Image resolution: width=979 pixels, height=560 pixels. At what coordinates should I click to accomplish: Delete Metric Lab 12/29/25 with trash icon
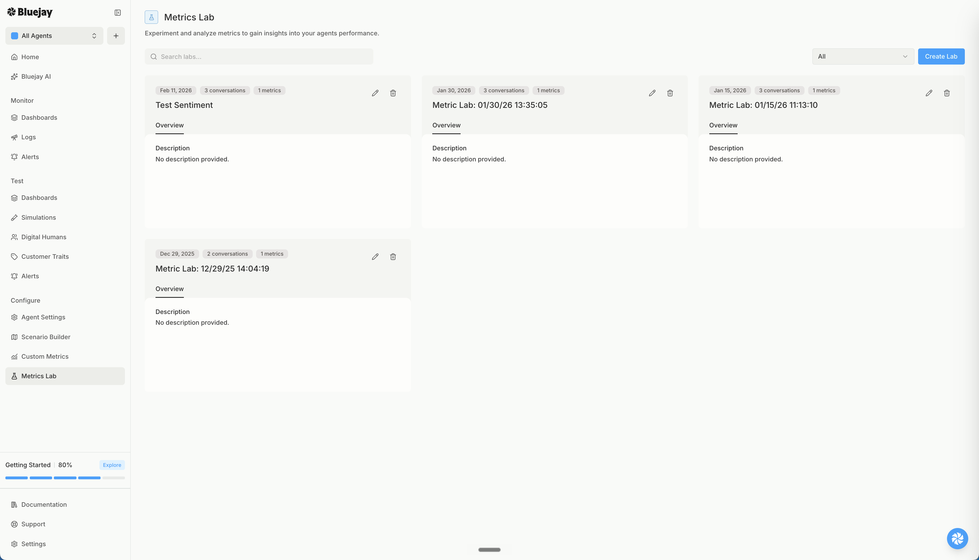click(393, 257)
